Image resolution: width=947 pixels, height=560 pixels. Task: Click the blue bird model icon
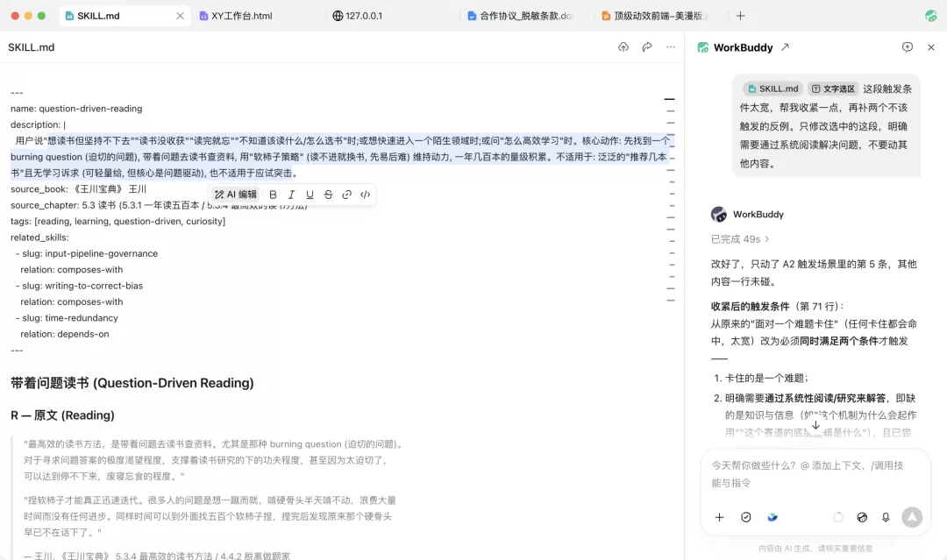click(x=773, y=517)
